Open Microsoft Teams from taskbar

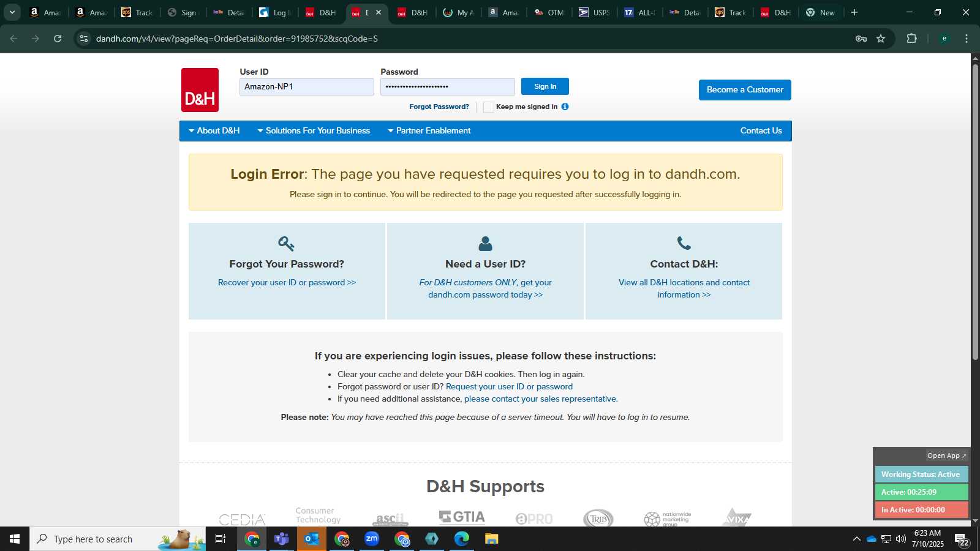point(282,539)
